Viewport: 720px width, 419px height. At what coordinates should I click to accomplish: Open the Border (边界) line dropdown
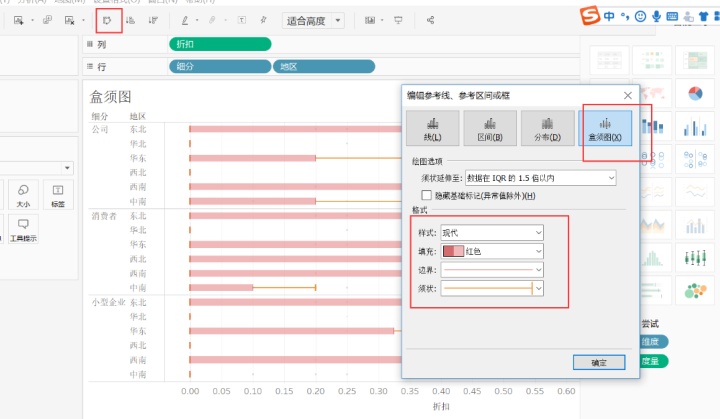492,270
